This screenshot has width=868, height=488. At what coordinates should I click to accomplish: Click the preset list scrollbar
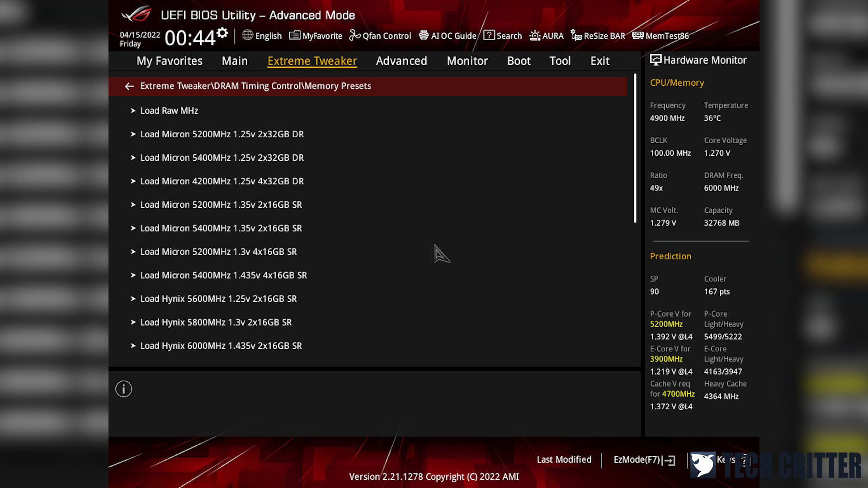click(635, 148)
